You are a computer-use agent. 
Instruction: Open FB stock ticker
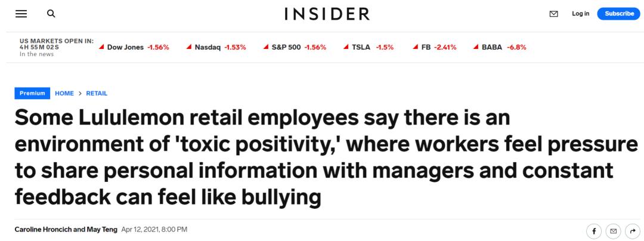[435, 47]
